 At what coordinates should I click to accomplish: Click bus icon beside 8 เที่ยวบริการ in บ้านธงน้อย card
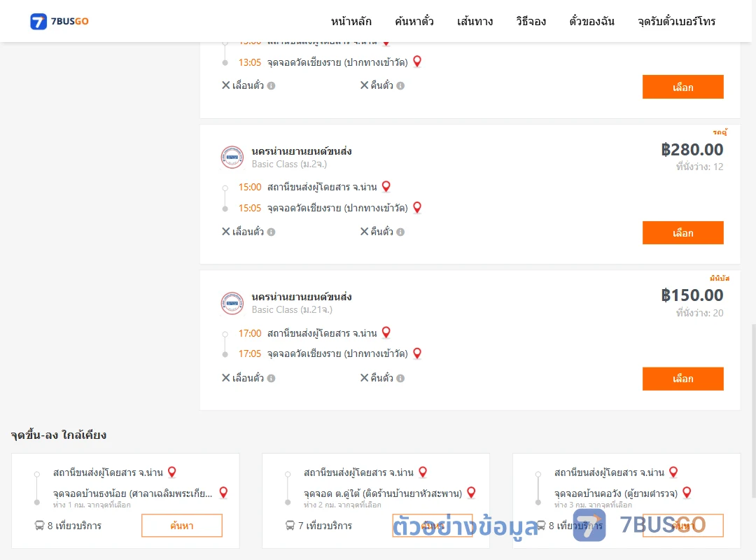[x=39, y=525]
